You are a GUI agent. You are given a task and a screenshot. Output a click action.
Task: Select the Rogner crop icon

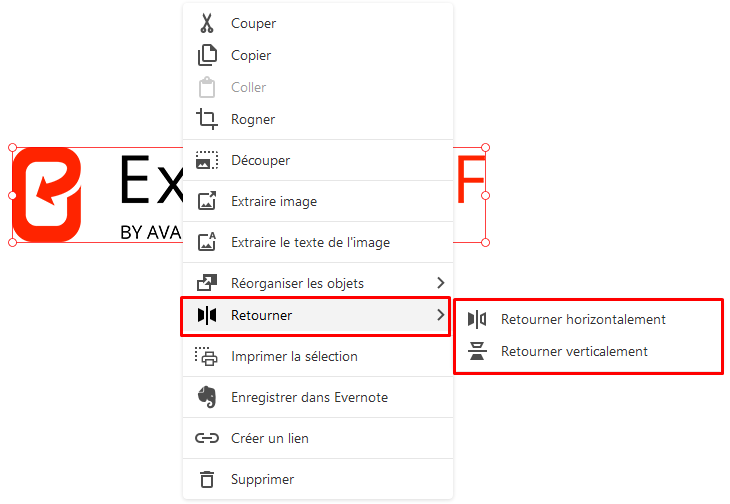(x=207, y=119)
